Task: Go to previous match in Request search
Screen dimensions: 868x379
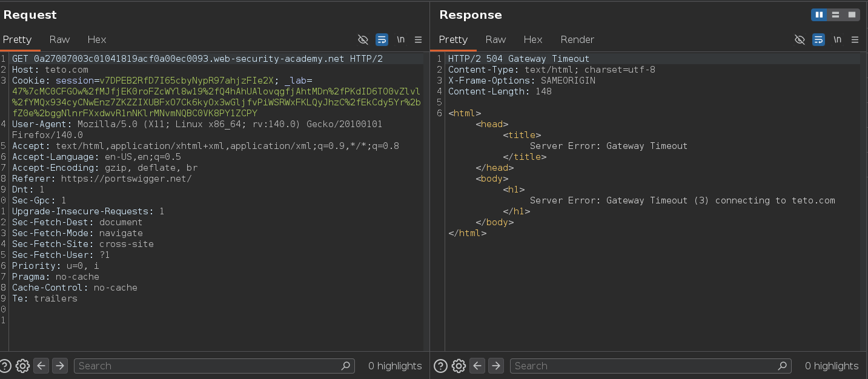Action: point(41,366)
